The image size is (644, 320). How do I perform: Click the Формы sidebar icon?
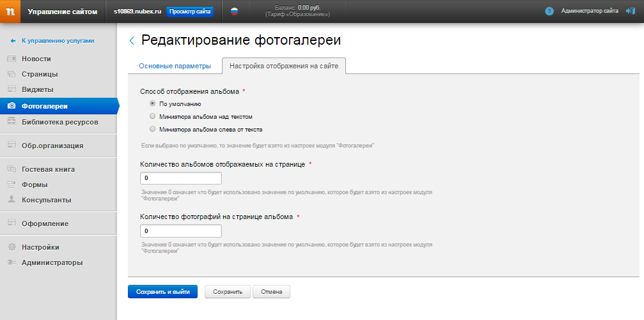[x=12, y=185]
